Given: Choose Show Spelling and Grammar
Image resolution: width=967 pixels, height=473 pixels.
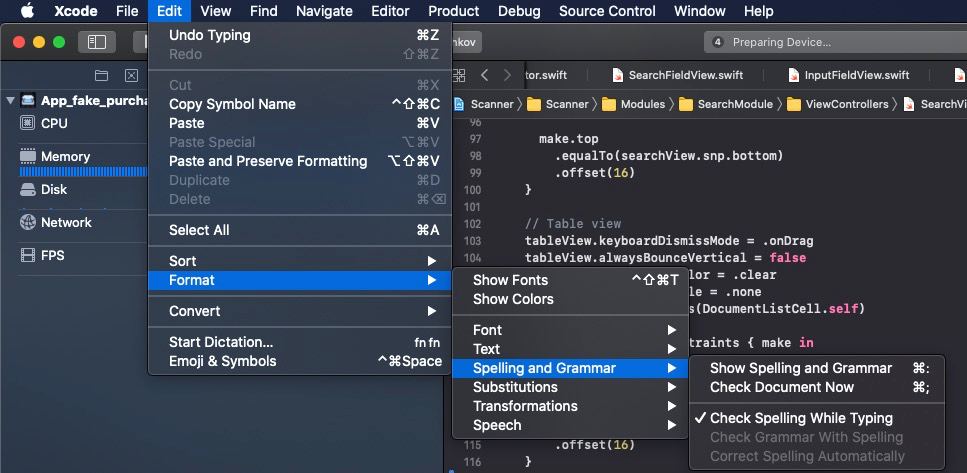Looking at the screenshot, I should (800, 368).
